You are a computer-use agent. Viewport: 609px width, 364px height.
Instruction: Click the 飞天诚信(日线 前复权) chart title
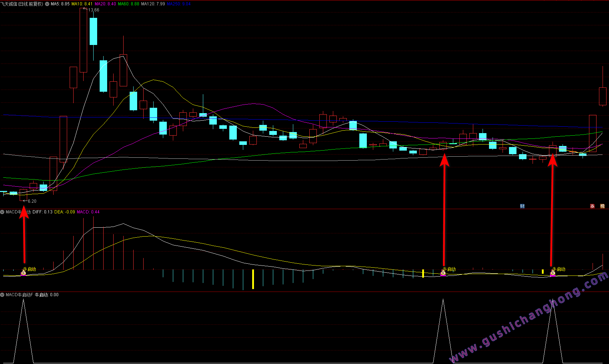(x=22, y=4)
